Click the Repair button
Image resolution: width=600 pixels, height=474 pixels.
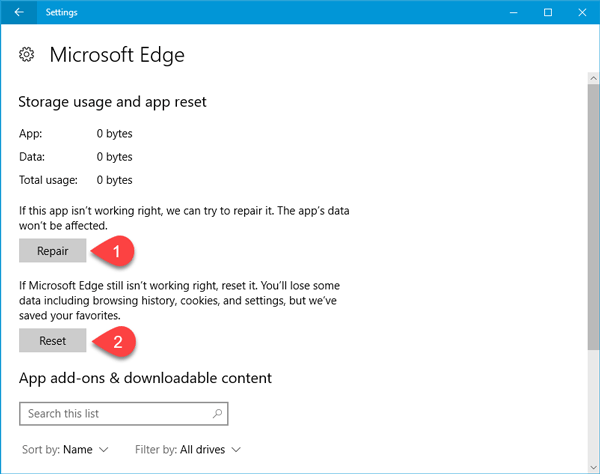[53, 251]
